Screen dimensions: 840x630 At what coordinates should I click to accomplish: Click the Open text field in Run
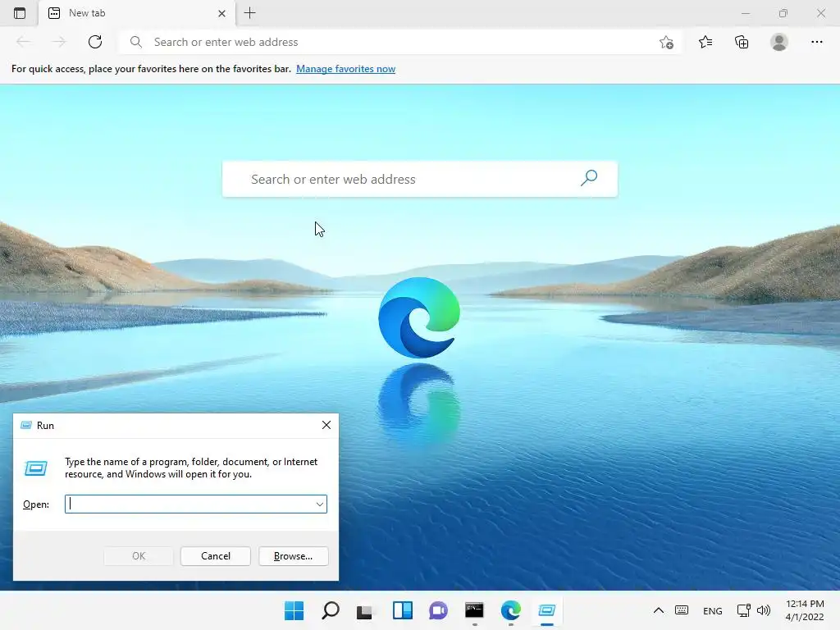pos(189,504)
